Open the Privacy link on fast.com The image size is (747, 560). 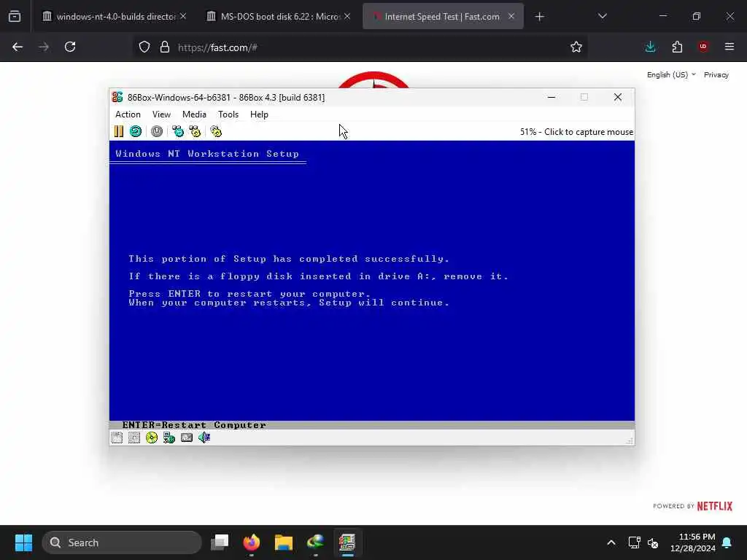(x=716, y=75)
